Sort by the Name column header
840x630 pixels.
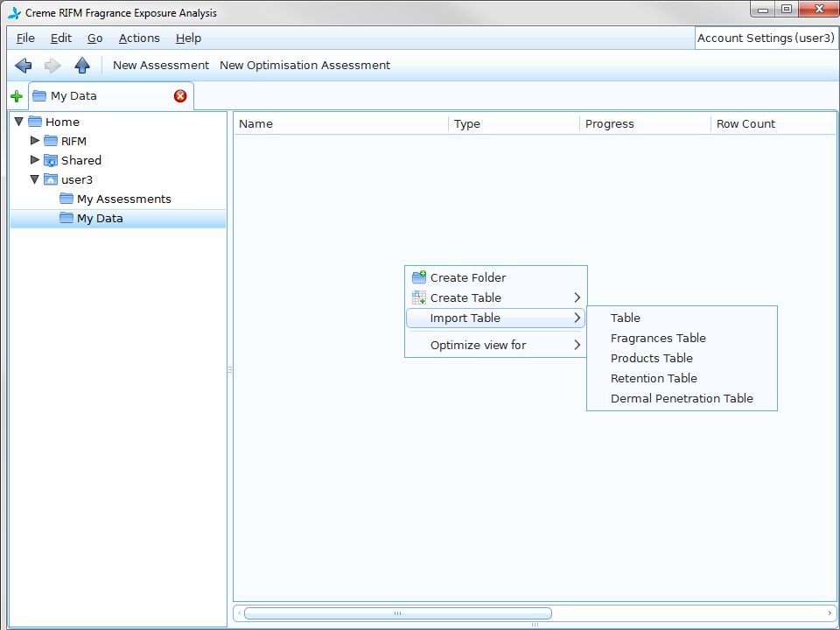[341, 123]
